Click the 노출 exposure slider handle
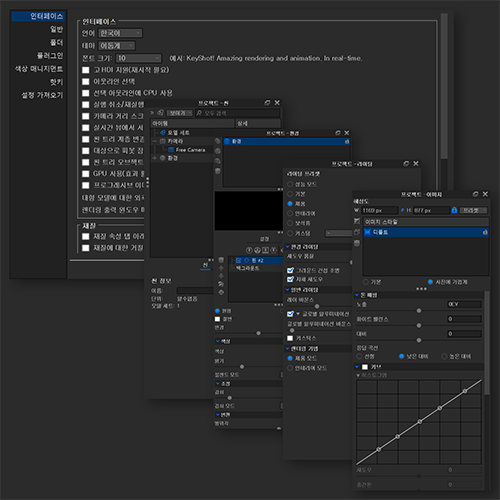Screen dimensions: 500x500 pyautogui.click(x=419, y=311)
